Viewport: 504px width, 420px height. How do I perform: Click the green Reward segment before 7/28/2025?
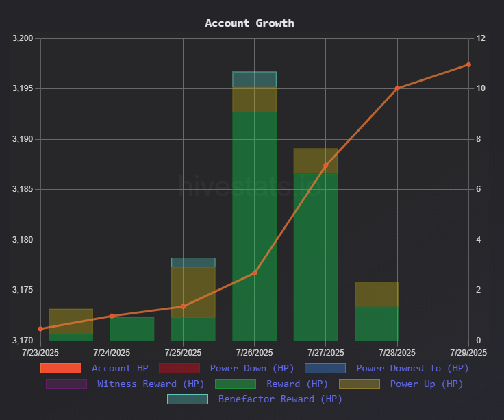(x=377, y=323)
